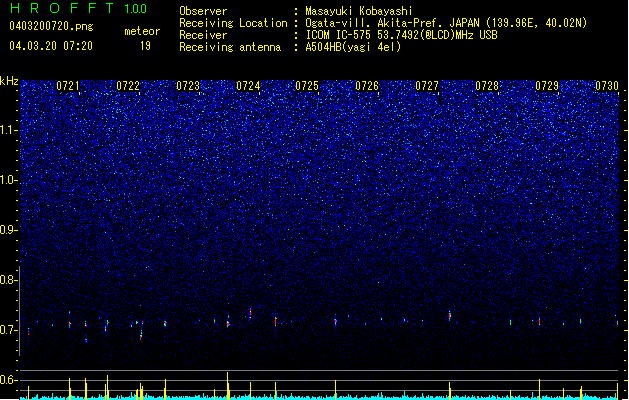Click the 0723 time marker
This screenshot has height=400, width=629.
point(188,86)
